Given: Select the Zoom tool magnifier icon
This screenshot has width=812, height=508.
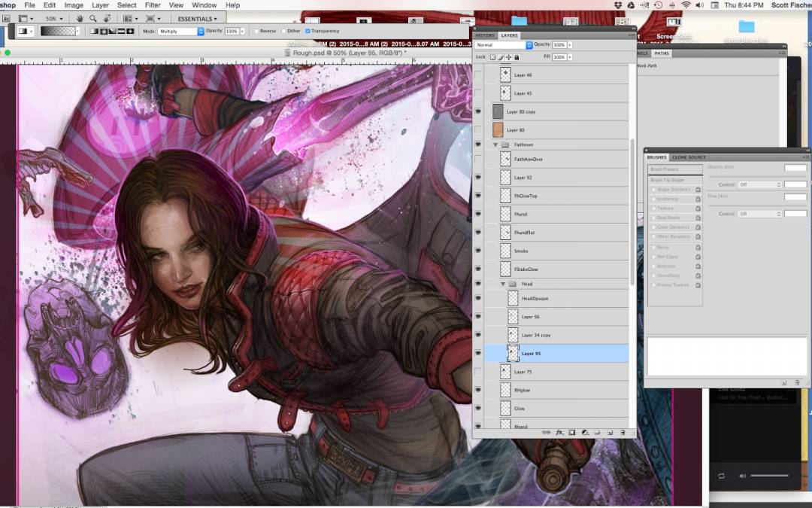Looking at the screenshot, I should [93, 19].
